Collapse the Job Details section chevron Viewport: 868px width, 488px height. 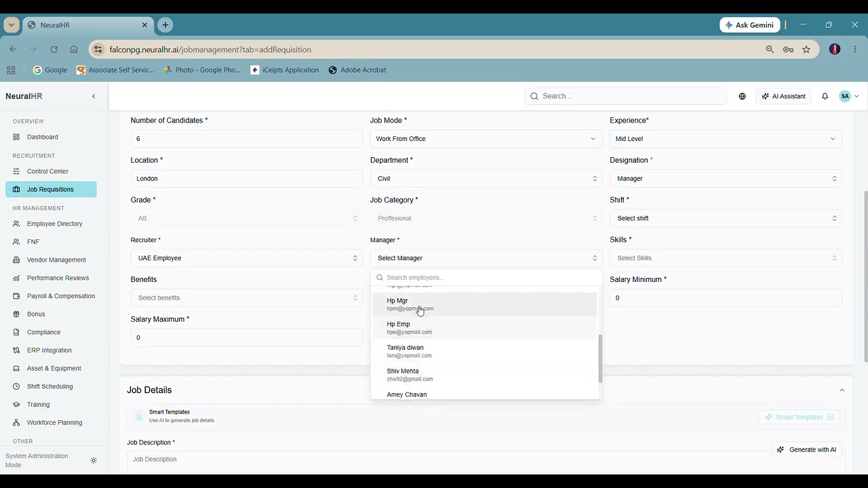(x=842, y=390)
